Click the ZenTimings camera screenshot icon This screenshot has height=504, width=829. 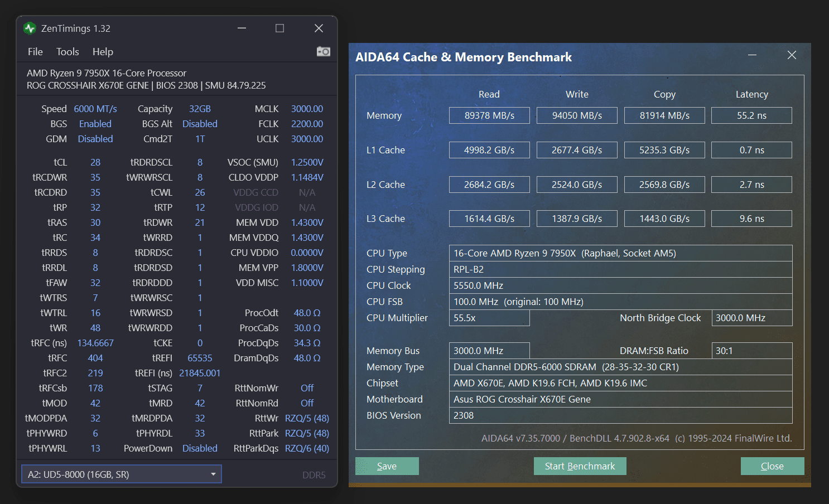[324, 51]
